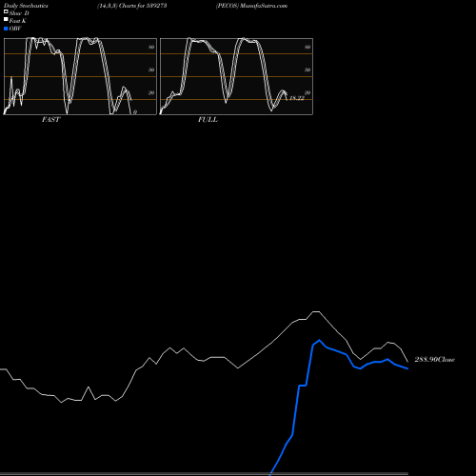Click the 18.22 value in FULL chart
Image resolution: width=476 pixels, height=476 pixels.
297,98
